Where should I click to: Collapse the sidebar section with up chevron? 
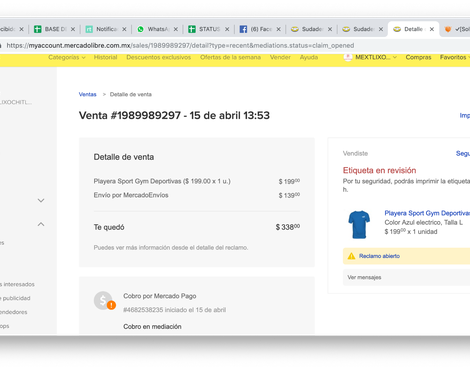[41, 224]
